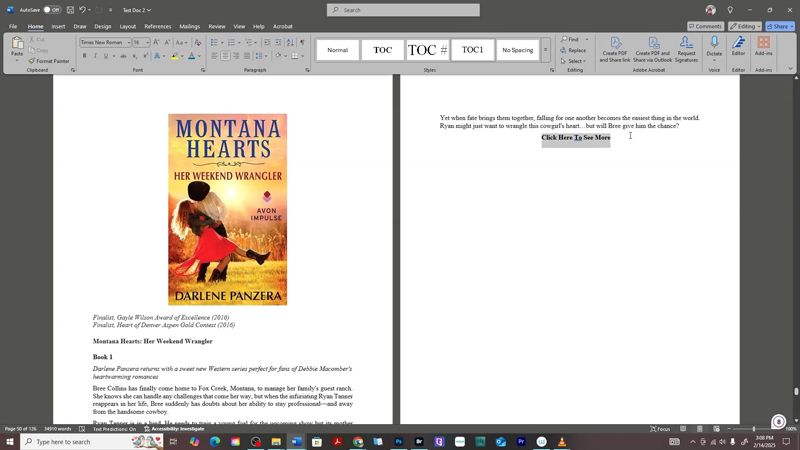
Task: Increase font size with Grow Font
Action: [156, 43]
